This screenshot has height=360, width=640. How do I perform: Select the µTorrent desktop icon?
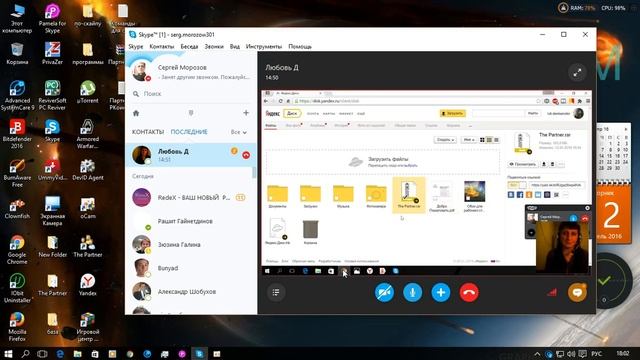(x=87, y=92)
